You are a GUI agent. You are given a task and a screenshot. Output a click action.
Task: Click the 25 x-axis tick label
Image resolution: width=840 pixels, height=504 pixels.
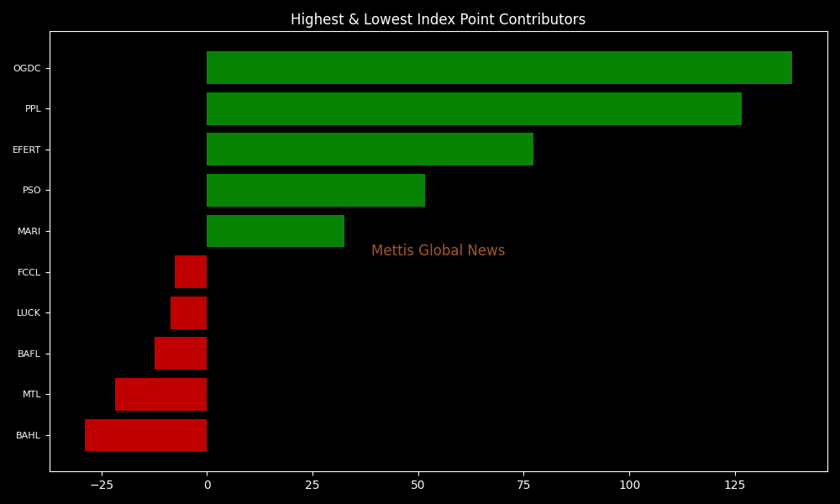coord(312,486)
